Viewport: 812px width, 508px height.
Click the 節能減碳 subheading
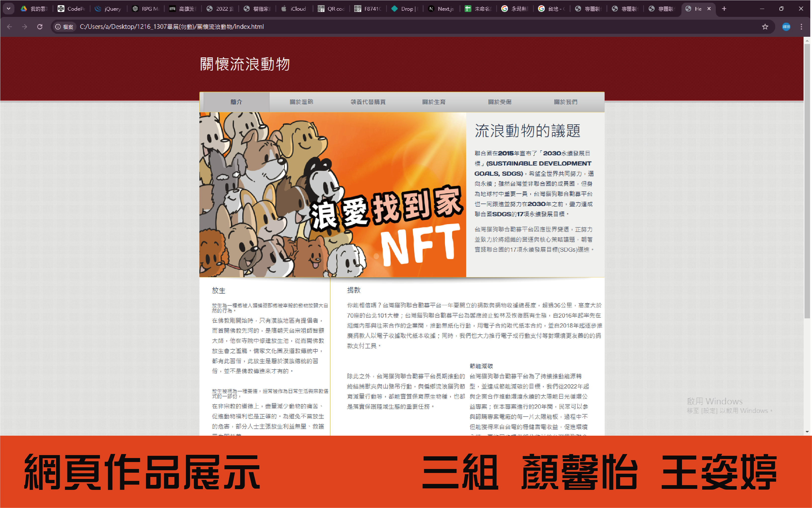point(481,366)
